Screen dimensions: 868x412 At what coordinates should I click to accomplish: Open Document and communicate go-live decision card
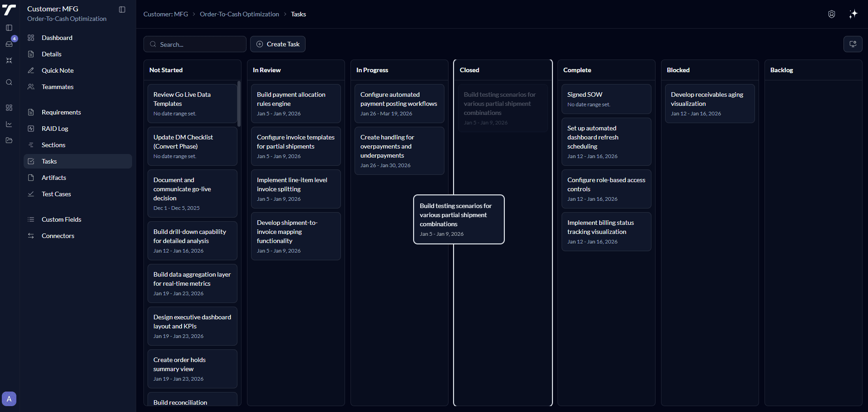click(x=192, y=194)
